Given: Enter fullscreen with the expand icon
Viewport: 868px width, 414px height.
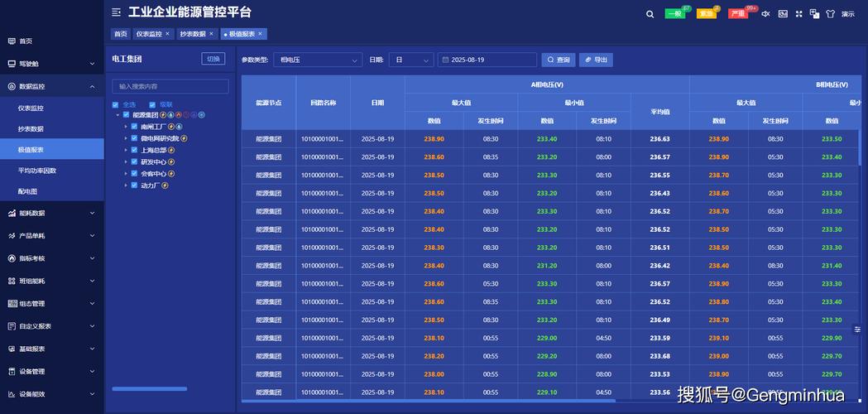Looking at the screenshot, I should click(x=798, y=14).
